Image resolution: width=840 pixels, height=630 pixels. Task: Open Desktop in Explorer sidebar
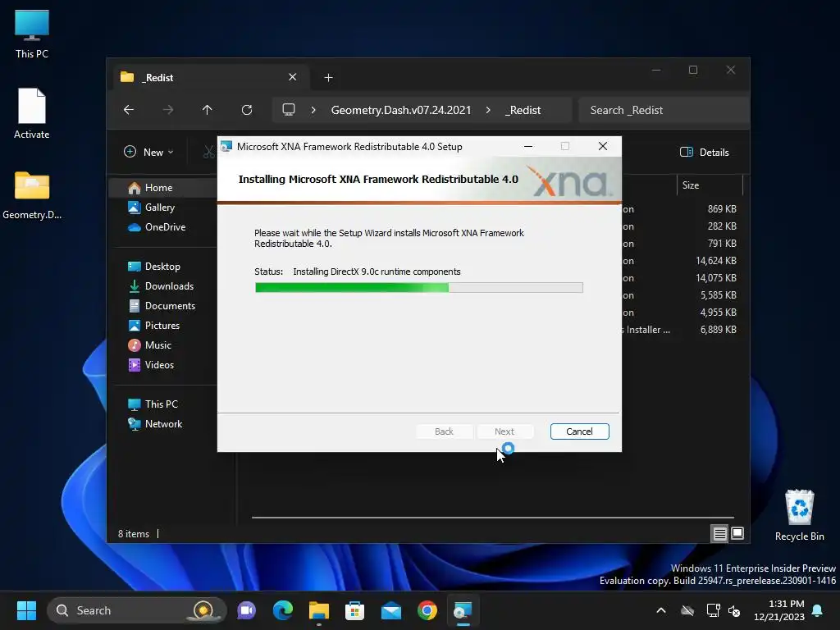tap(163, 267)
